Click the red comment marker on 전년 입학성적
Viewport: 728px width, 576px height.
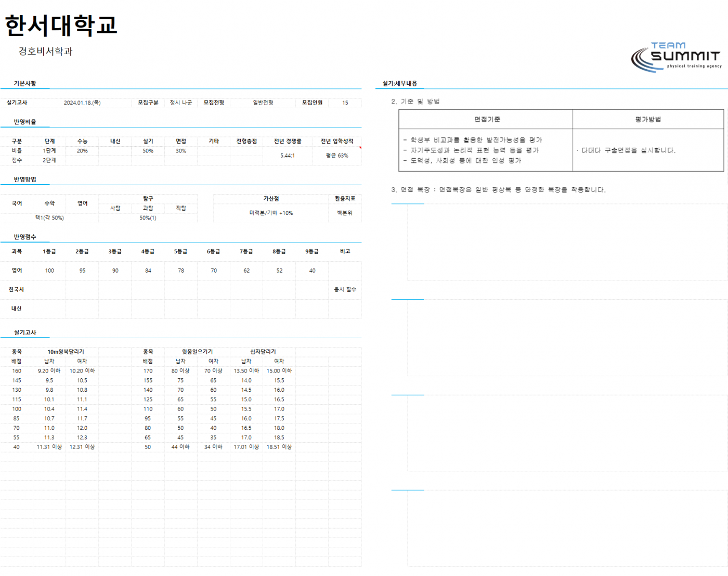tap(360, 148)
